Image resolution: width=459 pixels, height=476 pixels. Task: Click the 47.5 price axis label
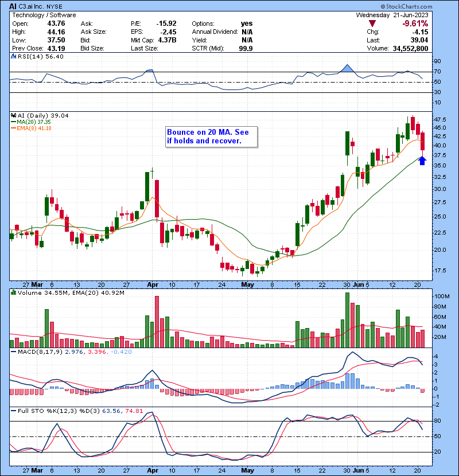tap(440, 119)
